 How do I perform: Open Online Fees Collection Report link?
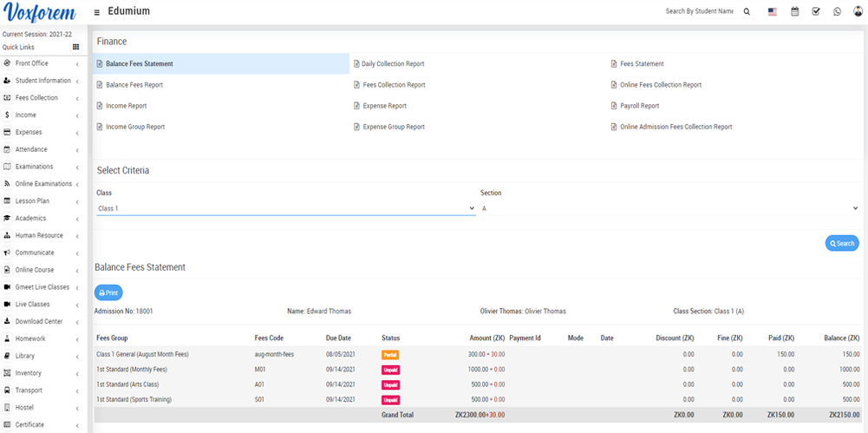tap(660, 85)
